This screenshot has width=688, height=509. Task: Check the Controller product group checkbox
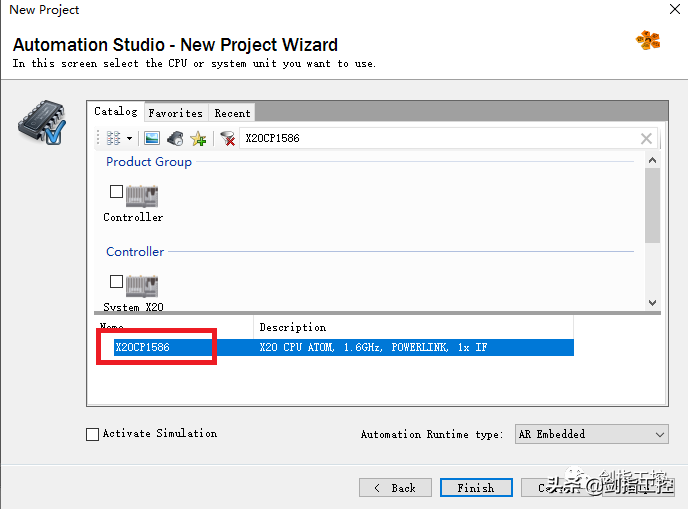116,191
